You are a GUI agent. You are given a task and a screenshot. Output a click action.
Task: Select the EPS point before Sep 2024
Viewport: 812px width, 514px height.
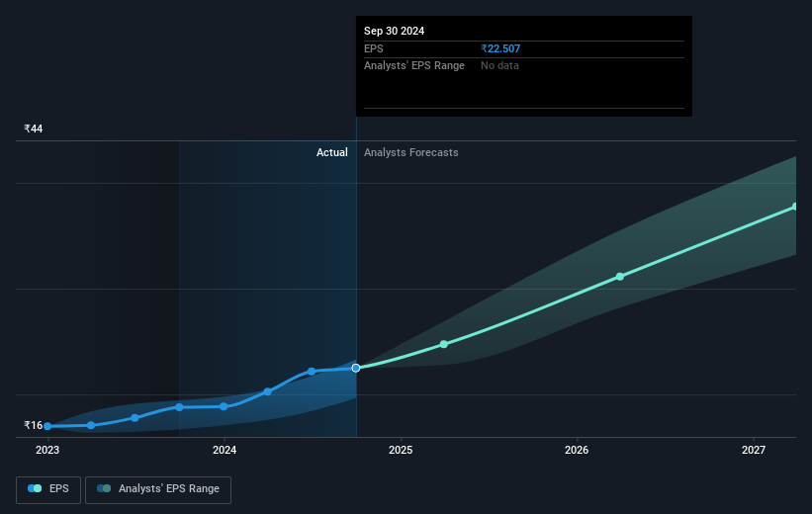(x=312, y=371)
